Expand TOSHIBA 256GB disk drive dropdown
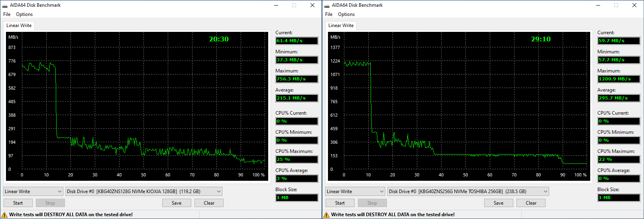644x219 pixels. pyautogui.click(x=468, y=192)
